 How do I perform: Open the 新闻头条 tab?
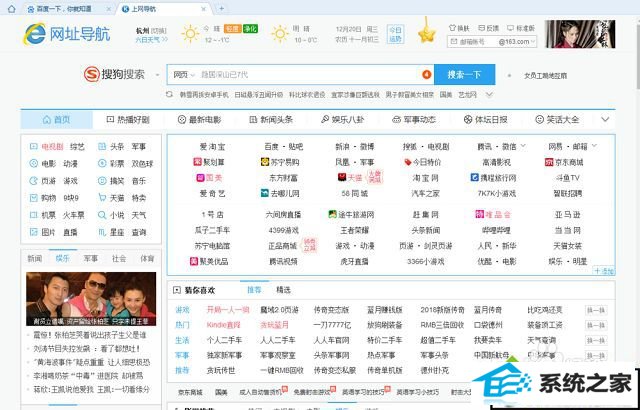(x=271, y=120)
